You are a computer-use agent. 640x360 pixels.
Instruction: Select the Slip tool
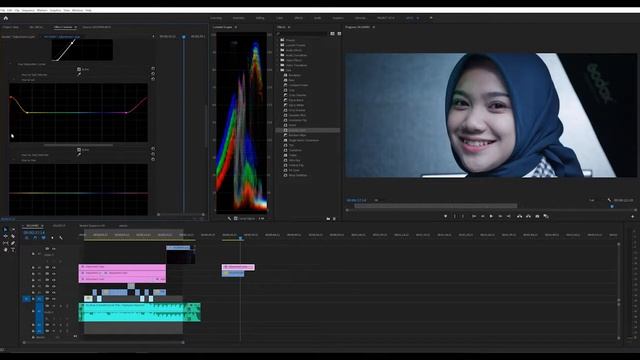5,243
